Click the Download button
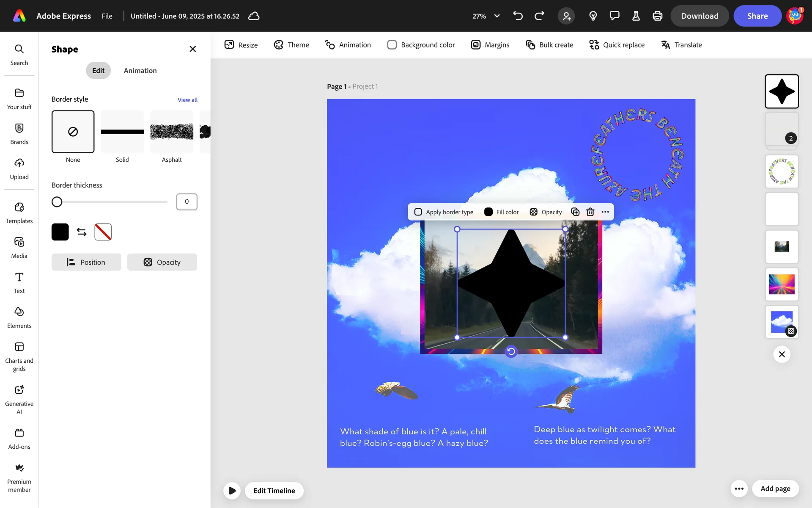Viewport: 812px width, 508px height. 700,16
